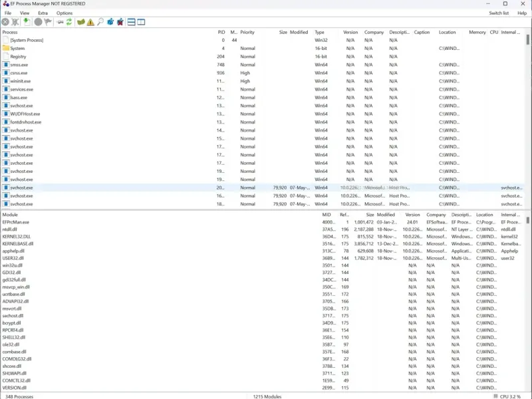Sort modules by the MID column header
532x399 pixels.
(327, 215)
